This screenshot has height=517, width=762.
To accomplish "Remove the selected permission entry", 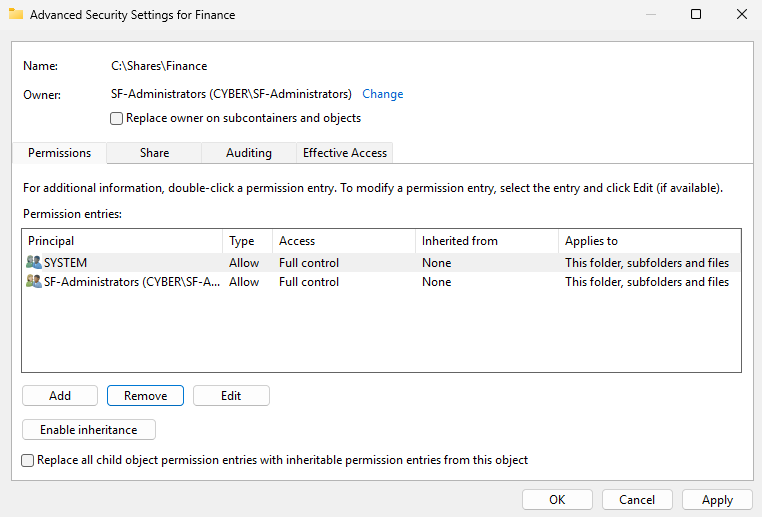I will coord(145,396).
